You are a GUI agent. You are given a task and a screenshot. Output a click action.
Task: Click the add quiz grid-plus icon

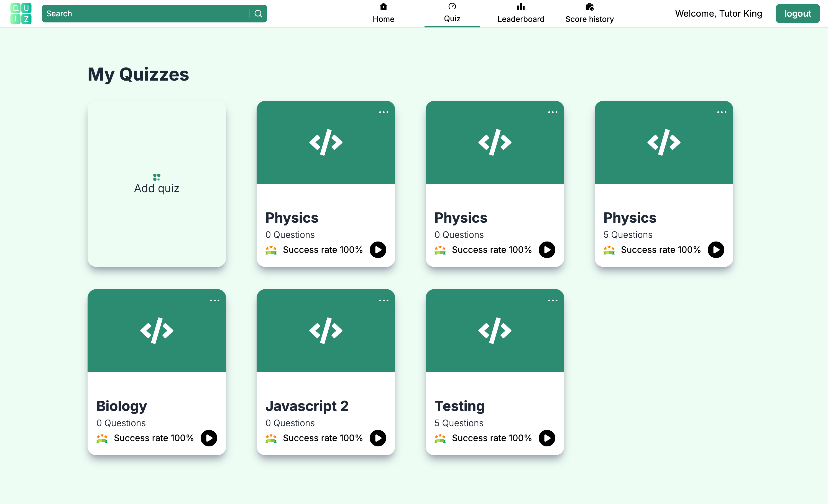(157, 177)
